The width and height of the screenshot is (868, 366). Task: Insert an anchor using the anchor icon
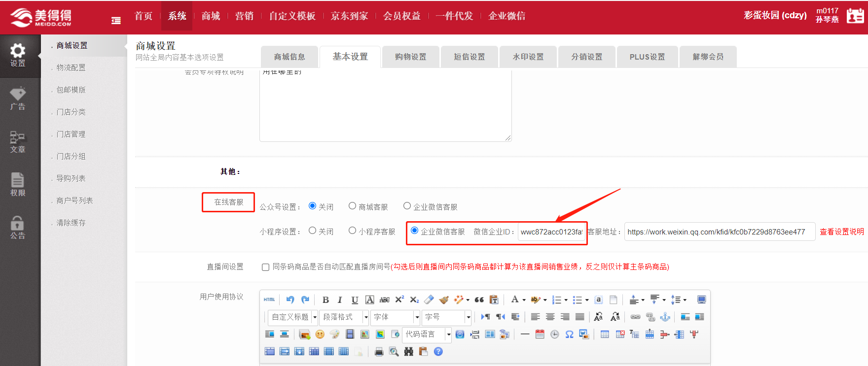click(x=665, y=317)
